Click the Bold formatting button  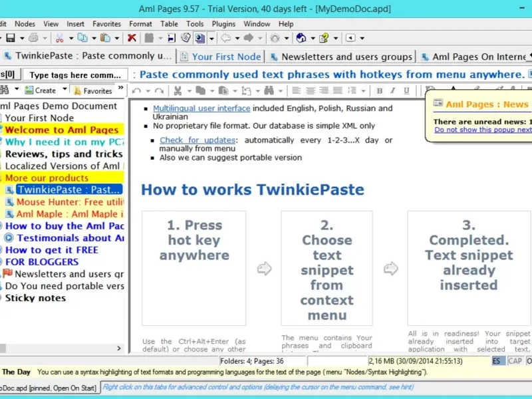click(379, 90)
